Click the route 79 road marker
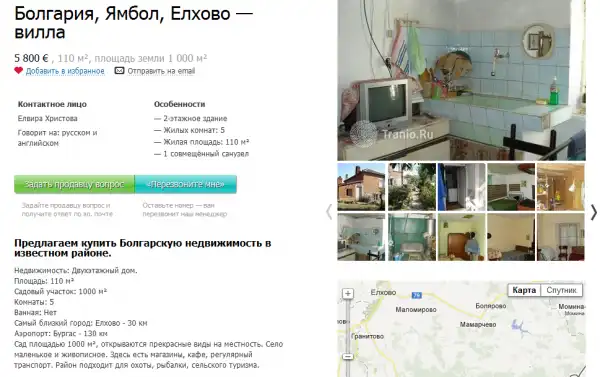Image resolution: width=600 pixels, height=377 pixels. click(416, 295)
